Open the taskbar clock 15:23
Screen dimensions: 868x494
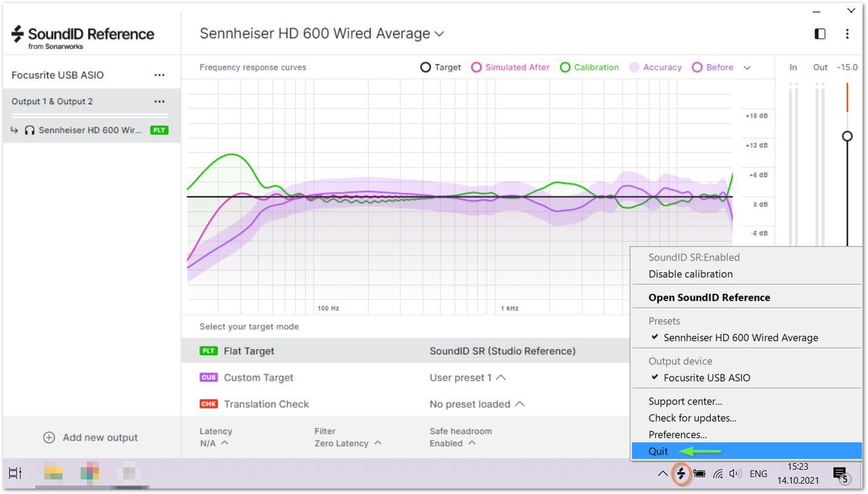point(798,467)
